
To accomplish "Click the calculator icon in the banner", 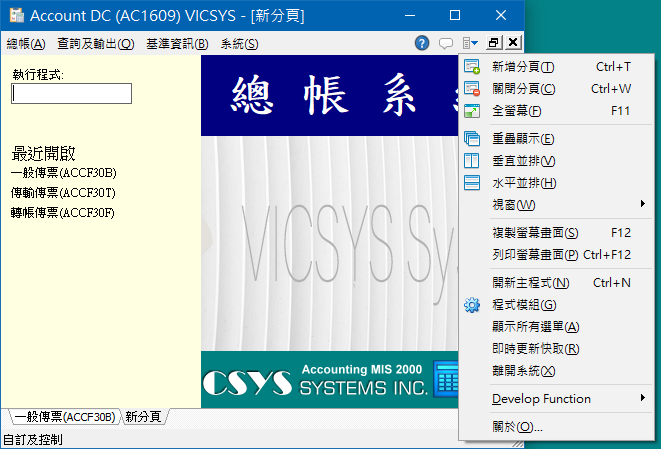I will point(446,379).
